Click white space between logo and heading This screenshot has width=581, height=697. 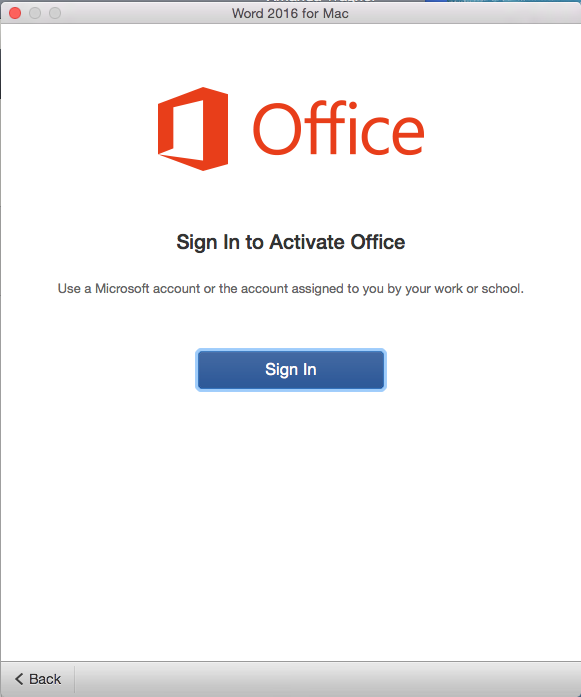[x=291, y=200]
